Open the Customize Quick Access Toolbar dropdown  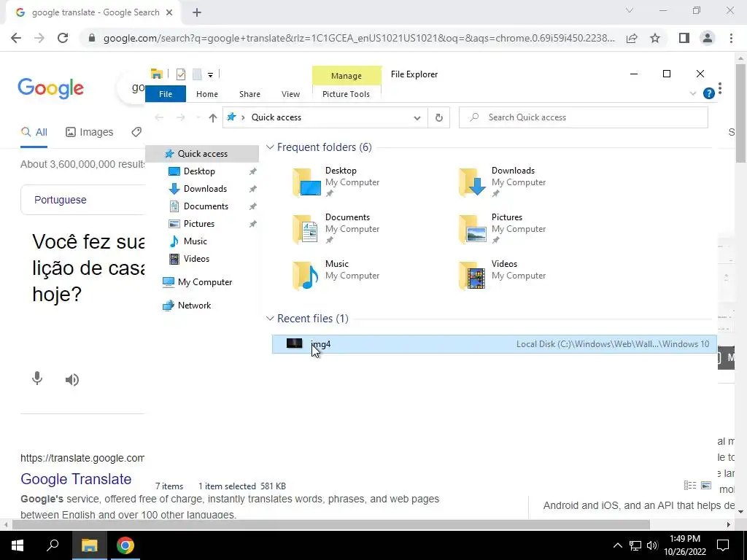coord(210,74)
